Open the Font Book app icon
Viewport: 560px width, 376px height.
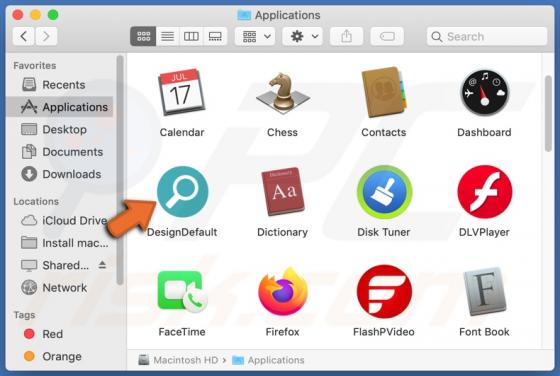point(484,291)
